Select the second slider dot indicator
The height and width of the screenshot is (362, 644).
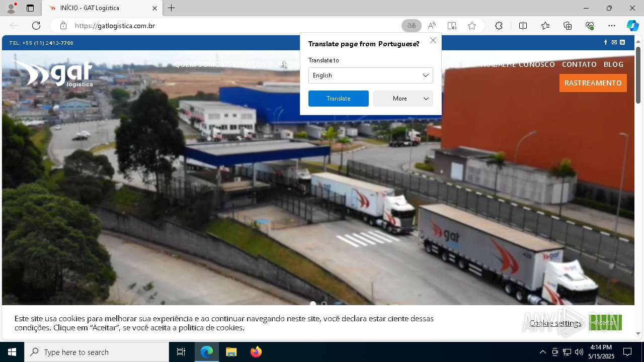324,304
